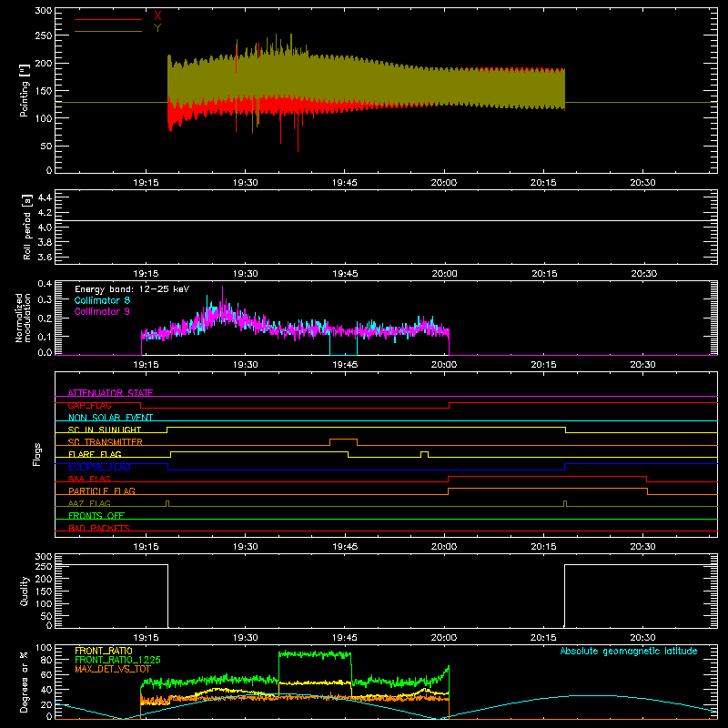Select the 'X' legend label
Screen dimensions: 728x728
pos(157,16)
